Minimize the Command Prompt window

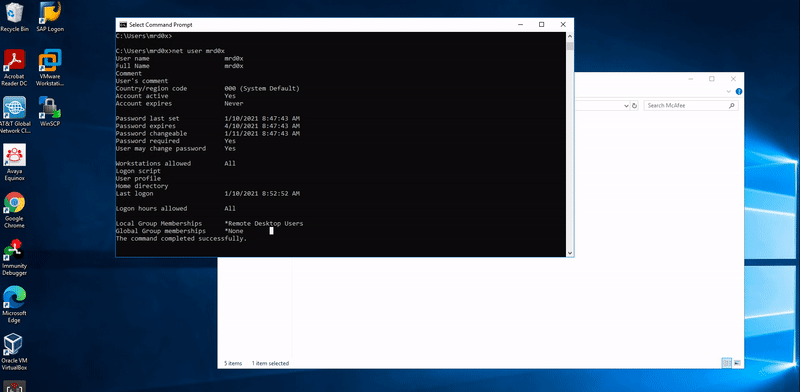520,24
